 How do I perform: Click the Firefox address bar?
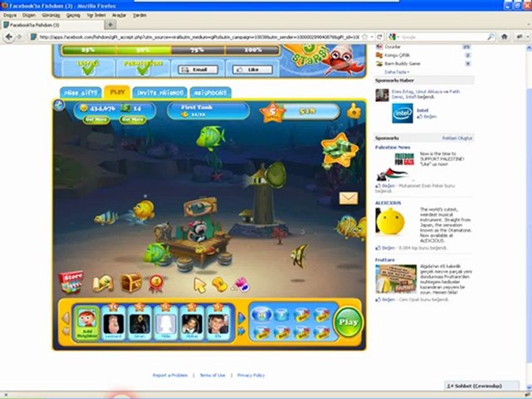(199, 37)
